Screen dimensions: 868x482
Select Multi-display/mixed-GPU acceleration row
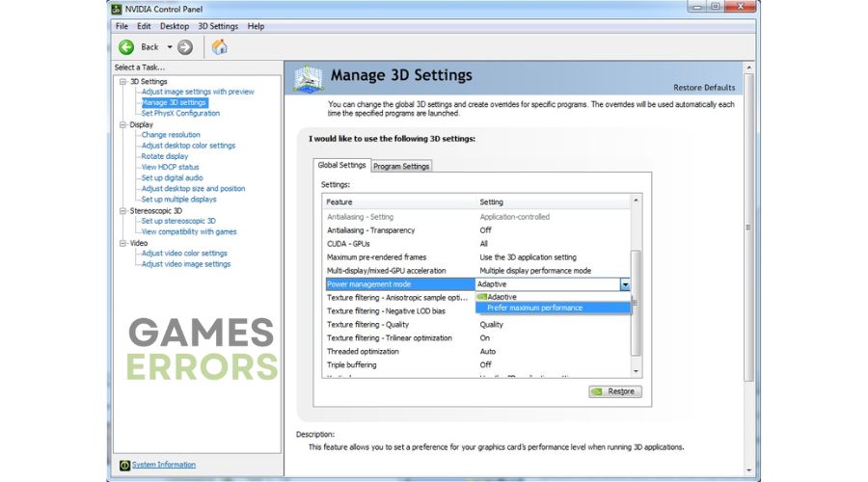pos(477,271)
